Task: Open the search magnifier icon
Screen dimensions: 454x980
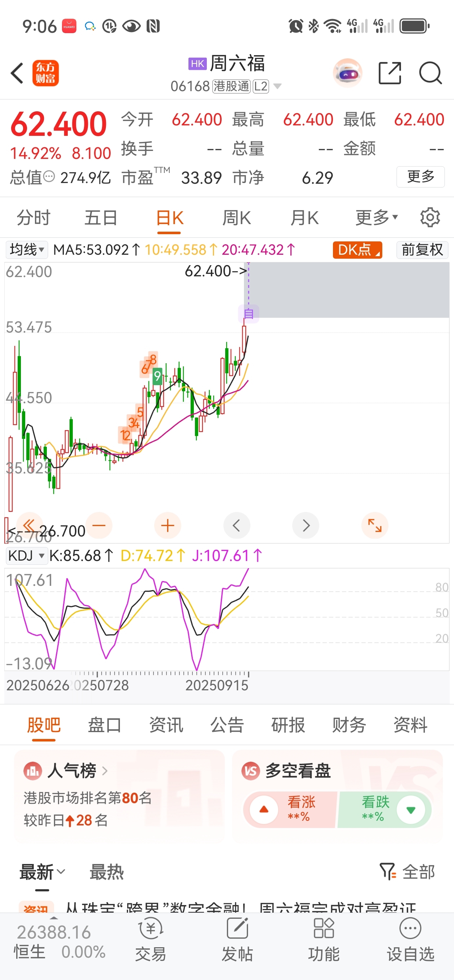Action: pyautogui.click(x=431, y=73)
